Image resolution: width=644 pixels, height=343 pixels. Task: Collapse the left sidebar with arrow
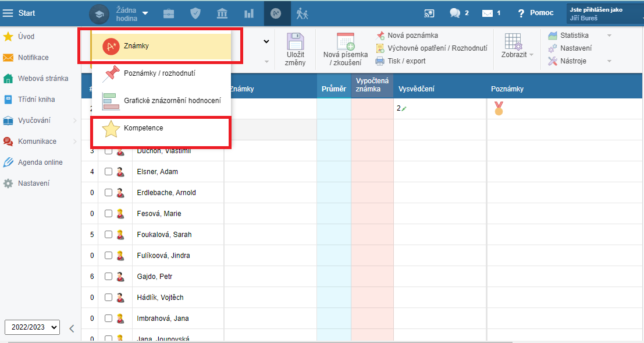[72, 328]
